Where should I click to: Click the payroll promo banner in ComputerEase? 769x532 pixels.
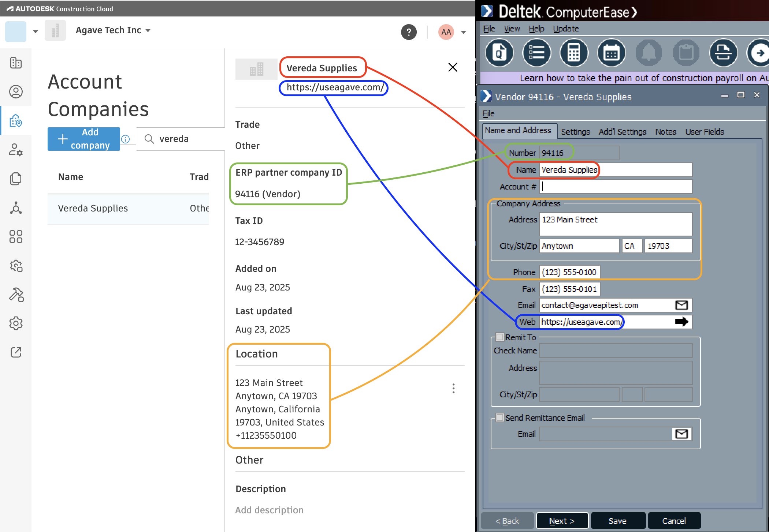pyautogui.click(x=624, y=78)
